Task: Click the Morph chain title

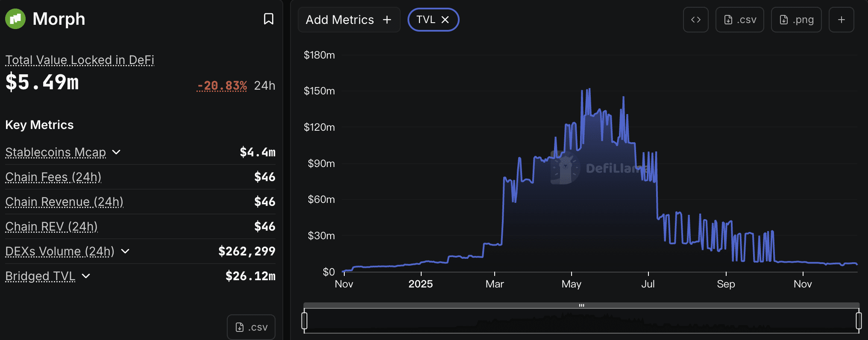Action: (59, 19)
